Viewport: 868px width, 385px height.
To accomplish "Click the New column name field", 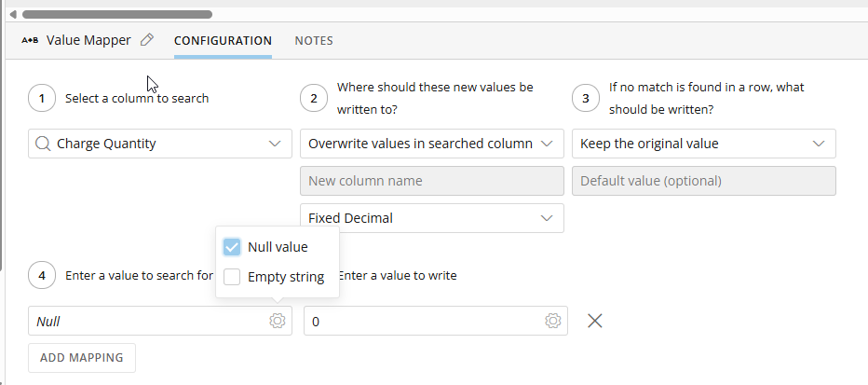I will [x=432, y=181].
